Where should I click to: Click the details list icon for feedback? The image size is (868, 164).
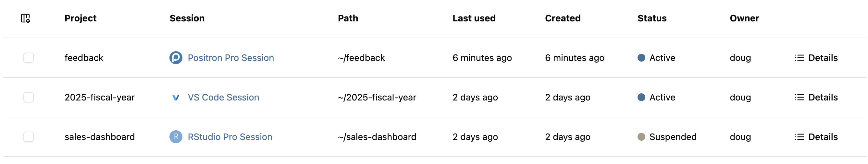tap(799, 58)
